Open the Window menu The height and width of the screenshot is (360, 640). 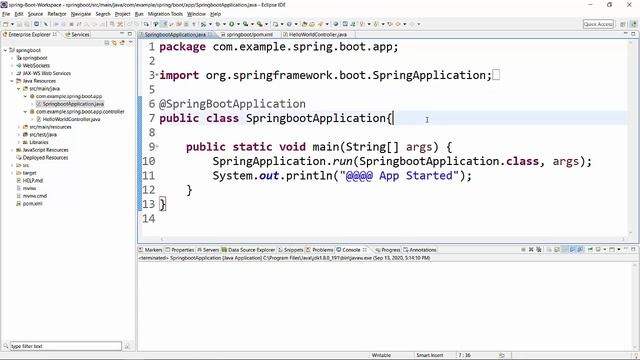(x=196, y=14)
